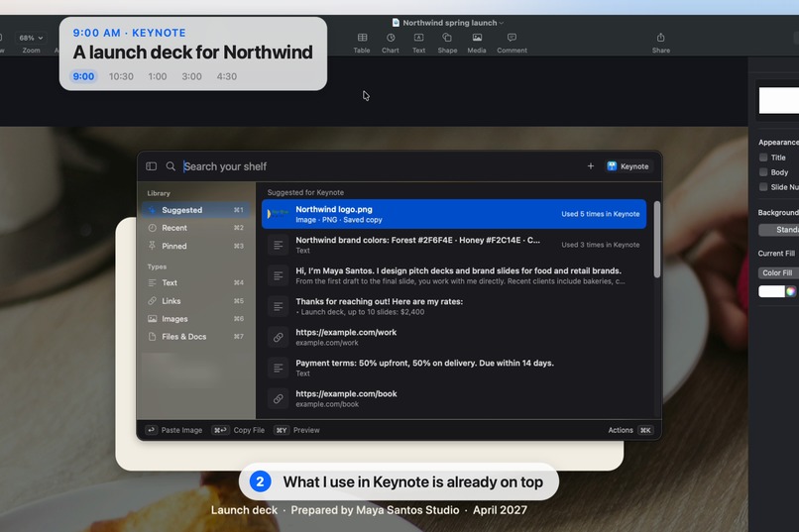Screen dimensions: 799x532
Task: Filter shelf by Text type
Action: click(195, 282)
